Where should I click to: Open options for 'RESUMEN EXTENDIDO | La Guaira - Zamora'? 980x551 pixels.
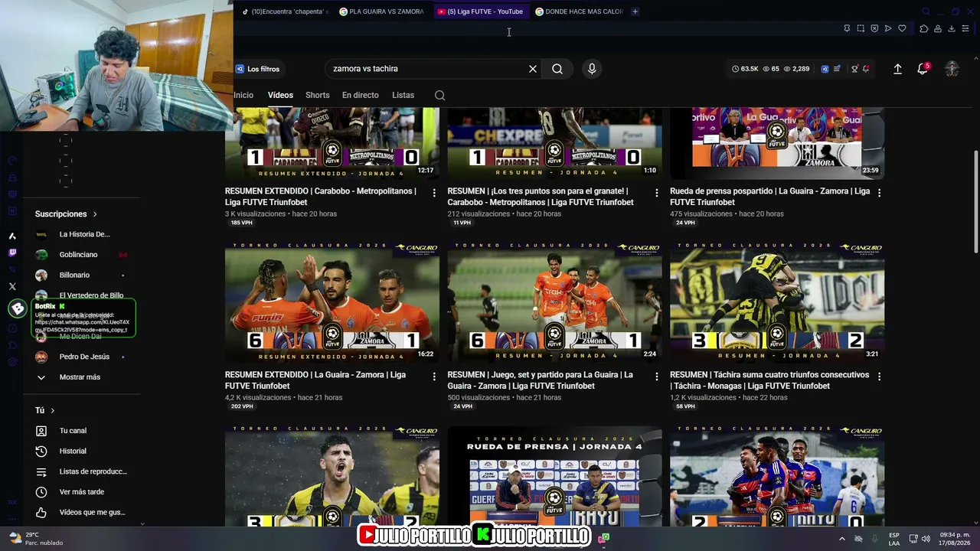click(x=434, y=377)
